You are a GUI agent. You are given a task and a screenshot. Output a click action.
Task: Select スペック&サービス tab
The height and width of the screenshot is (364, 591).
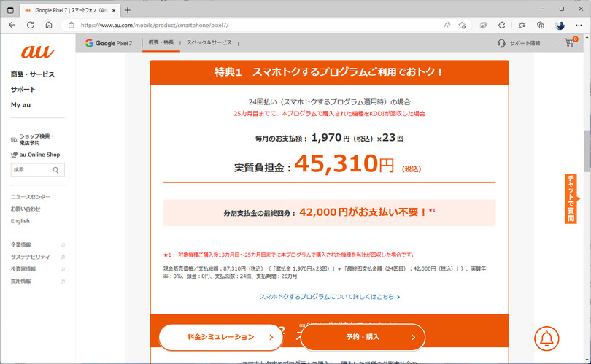pos(209,42)
